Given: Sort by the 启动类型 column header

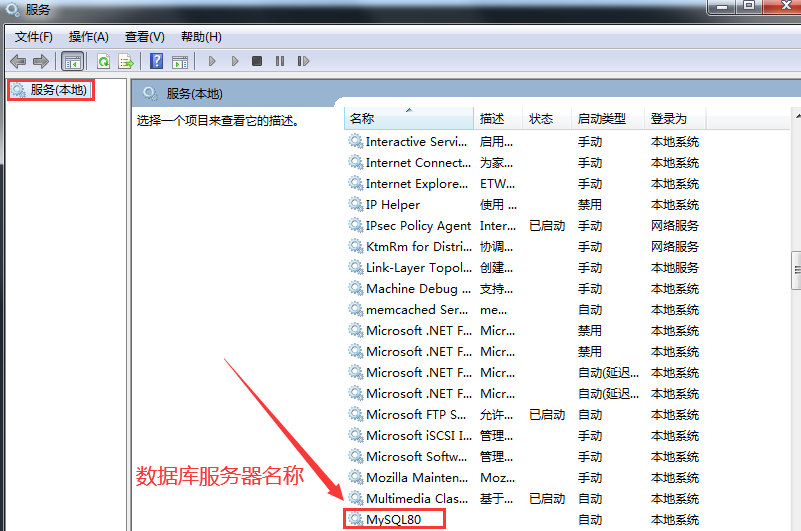Looking at the screenshot, I should pyautogui.click(x=608, y=119).
